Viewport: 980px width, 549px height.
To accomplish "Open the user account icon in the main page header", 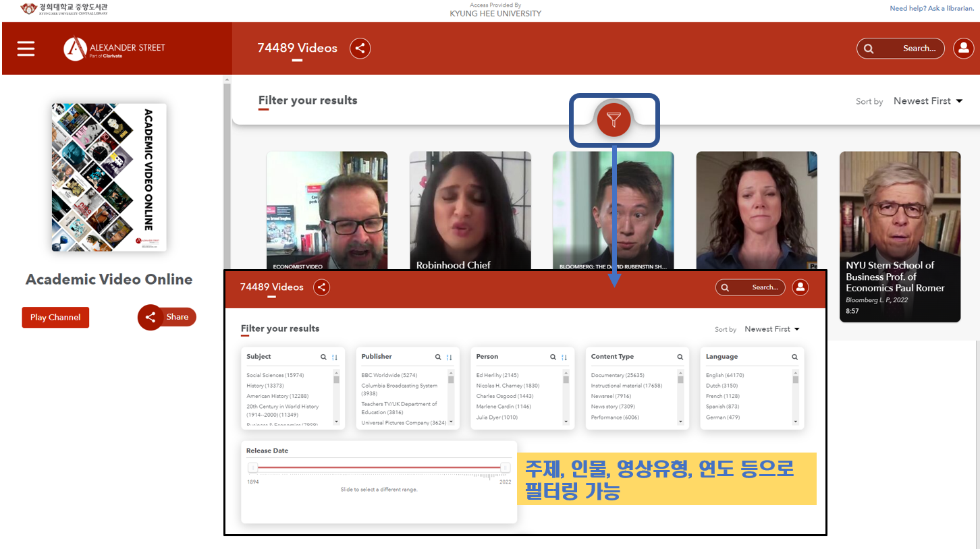I will coord(963,49).
